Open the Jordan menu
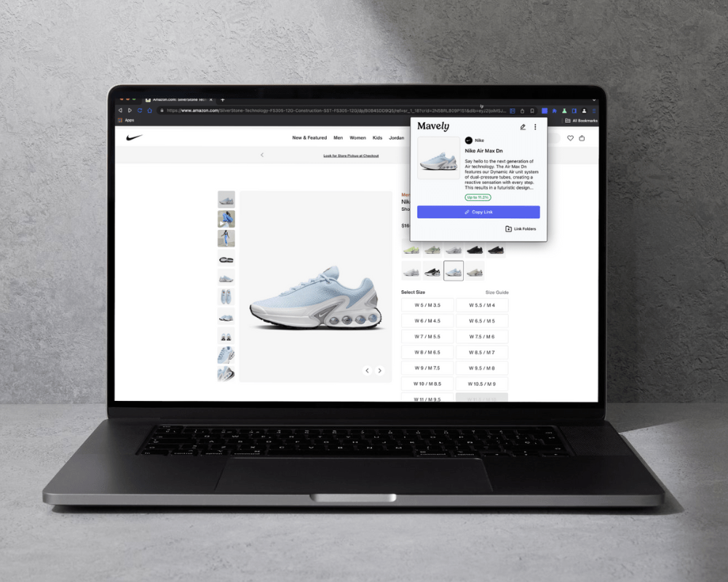The width and height of the screenshot is (728, 582). (x=397, y=137)
